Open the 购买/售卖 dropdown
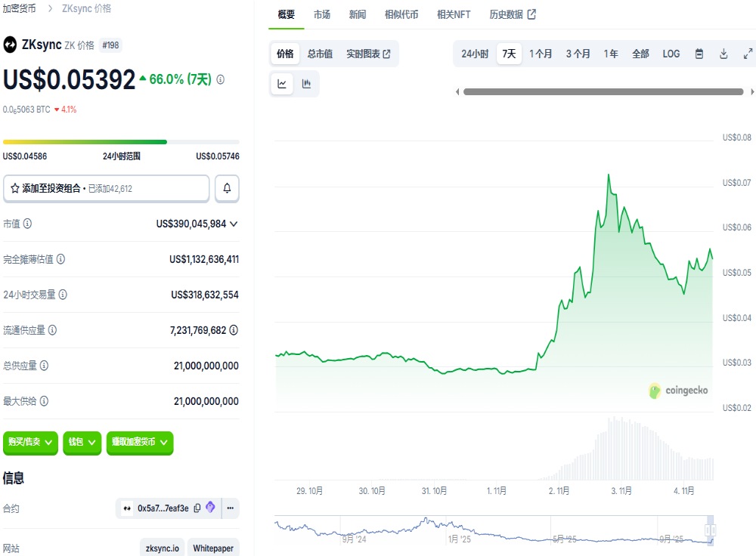 point(30,443)
